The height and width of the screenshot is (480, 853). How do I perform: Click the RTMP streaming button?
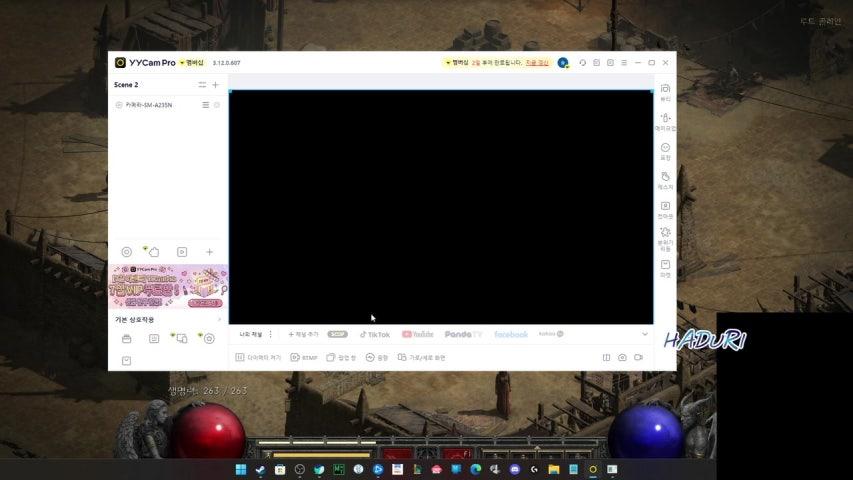(x=304, y=358)
